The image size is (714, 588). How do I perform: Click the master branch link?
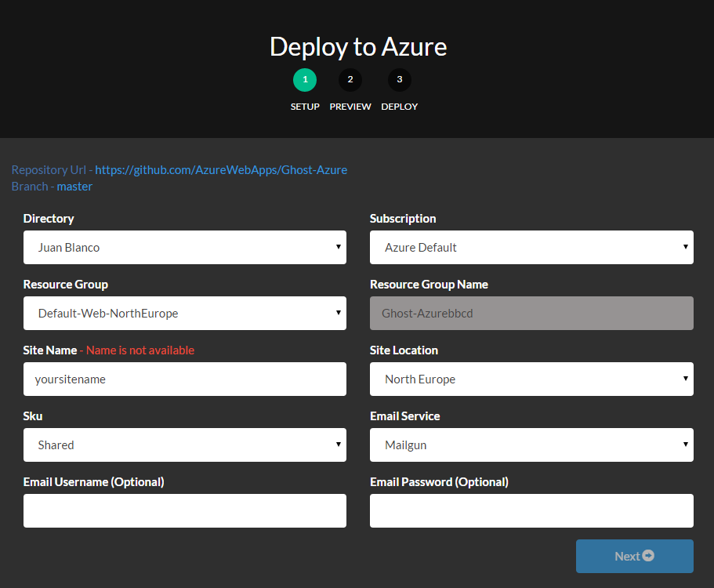point(74,187)
